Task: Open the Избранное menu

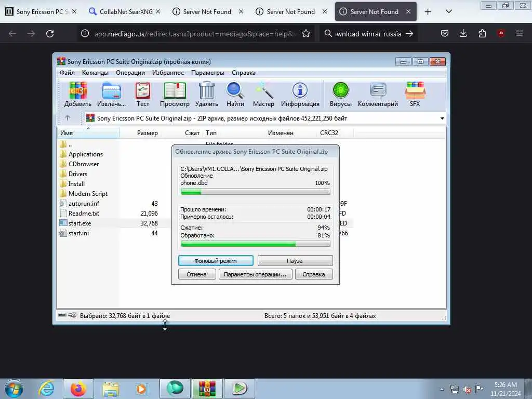Action: point(168,73)
